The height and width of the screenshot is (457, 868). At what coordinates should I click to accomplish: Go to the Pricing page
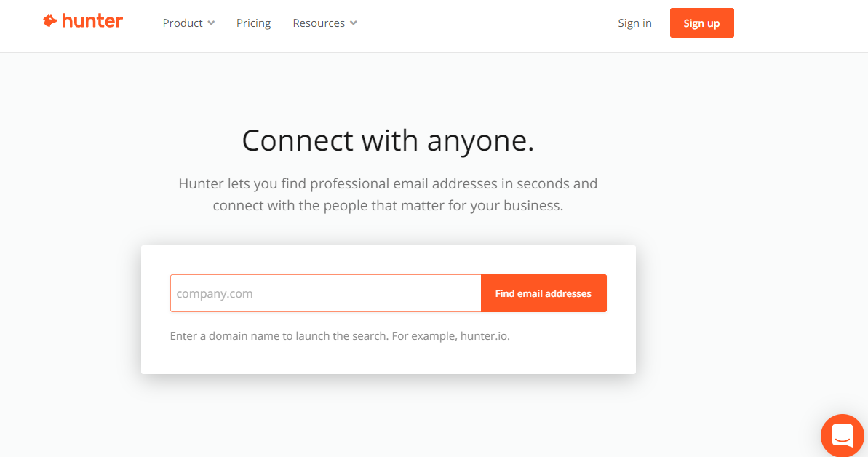click(253, 23)
